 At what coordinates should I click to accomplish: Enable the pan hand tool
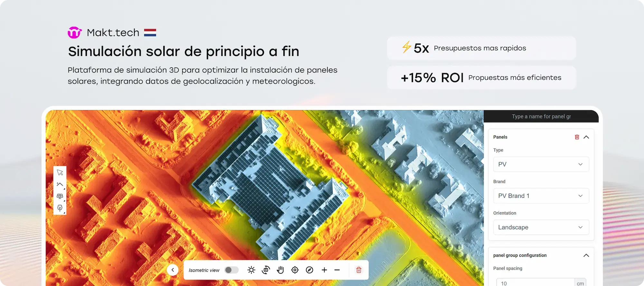click(x=280, y=270)
